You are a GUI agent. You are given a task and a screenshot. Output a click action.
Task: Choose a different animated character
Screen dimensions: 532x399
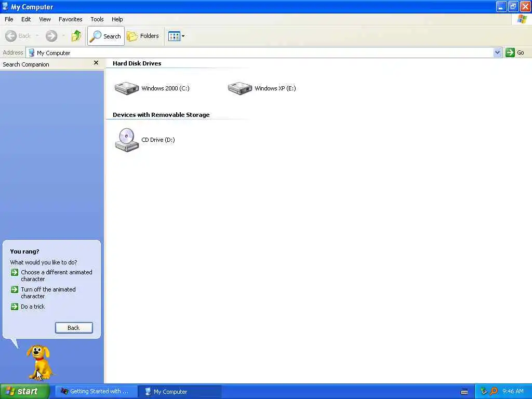click(x=57, y=275)
